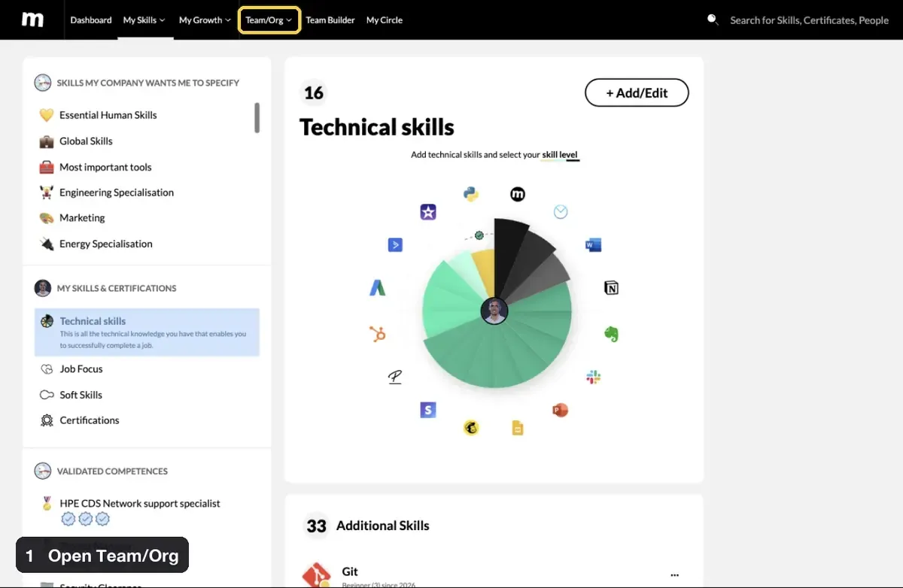Click the Mailchimp skill icon
Screen dimensions: 903x588
click(471, 428)
